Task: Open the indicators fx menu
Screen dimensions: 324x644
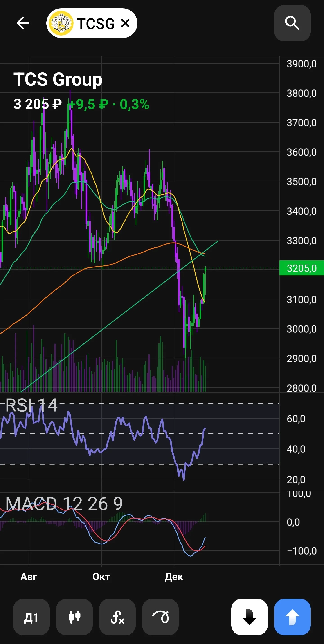Action: [117, 617]
